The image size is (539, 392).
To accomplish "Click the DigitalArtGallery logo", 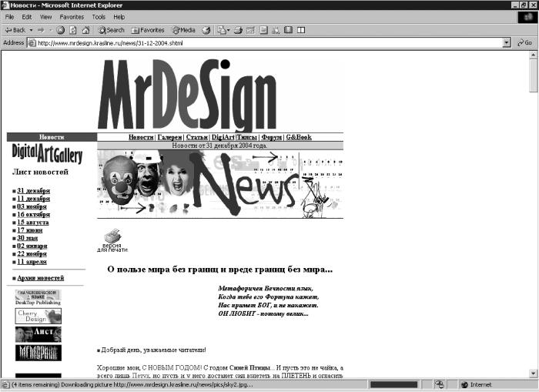I will click(47, 153).
